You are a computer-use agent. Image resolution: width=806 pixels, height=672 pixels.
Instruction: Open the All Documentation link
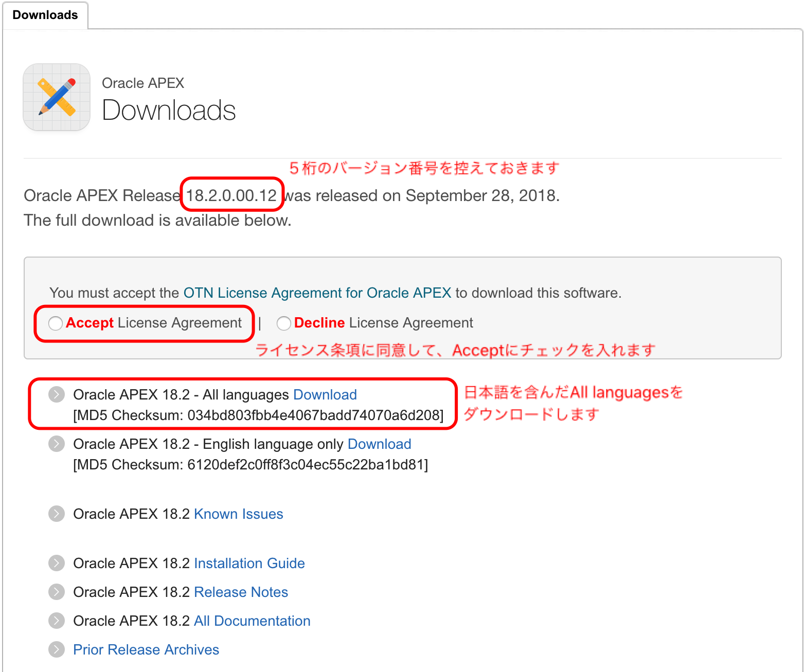pyautogui.click(x=252, y=621)
